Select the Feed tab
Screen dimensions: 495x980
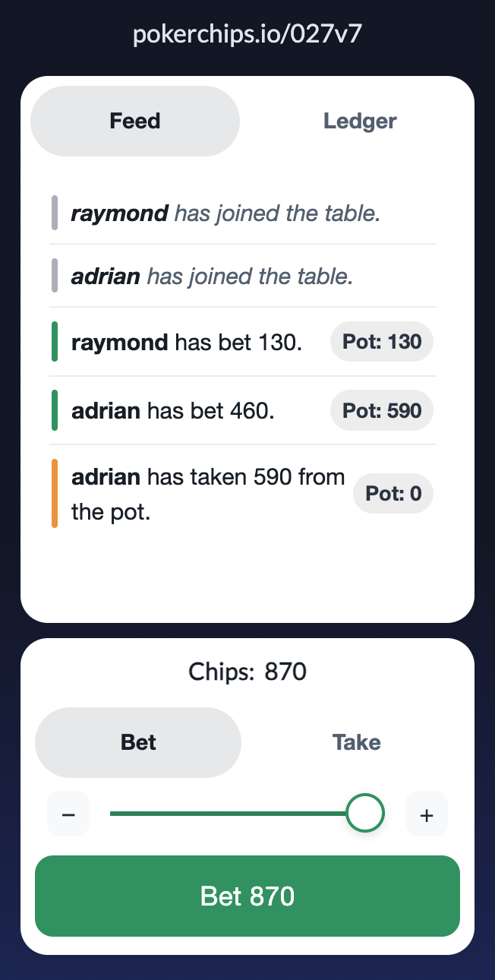point(135,120)
